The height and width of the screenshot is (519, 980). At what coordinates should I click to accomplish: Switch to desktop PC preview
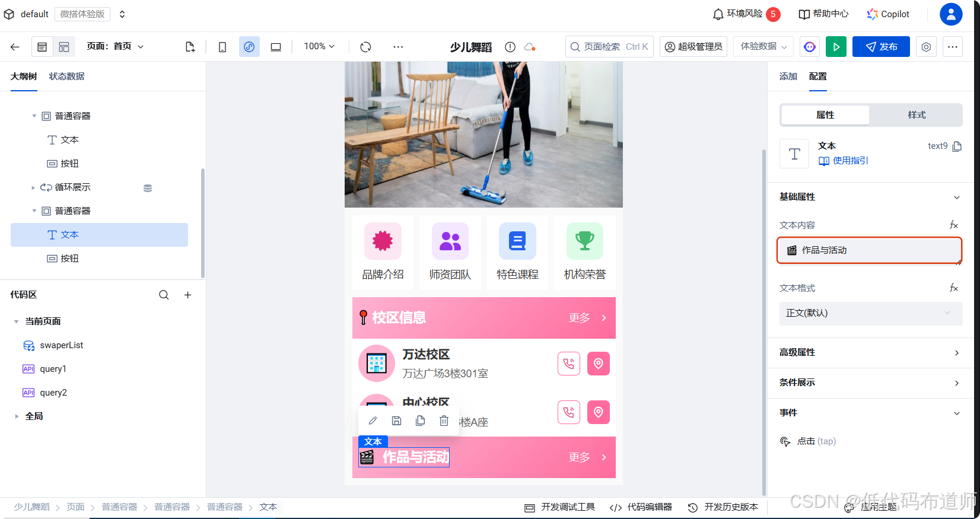[x=276, y=47]
